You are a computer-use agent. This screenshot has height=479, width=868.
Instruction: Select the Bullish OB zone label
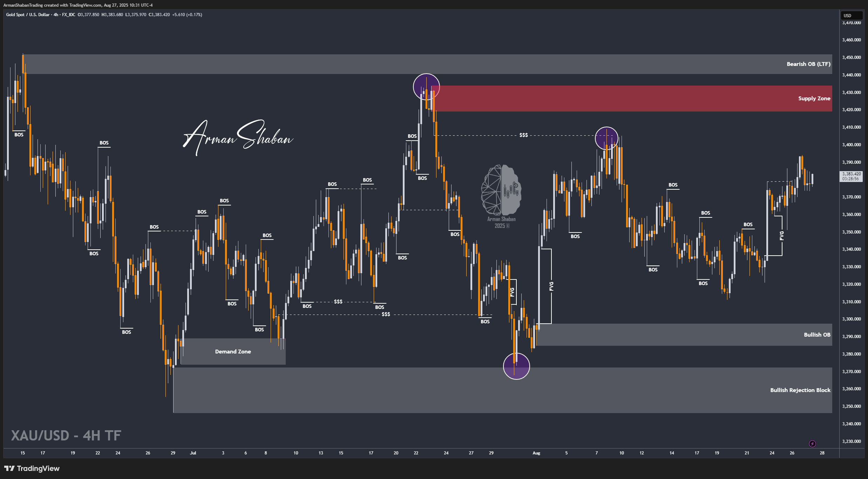point(817,335)
